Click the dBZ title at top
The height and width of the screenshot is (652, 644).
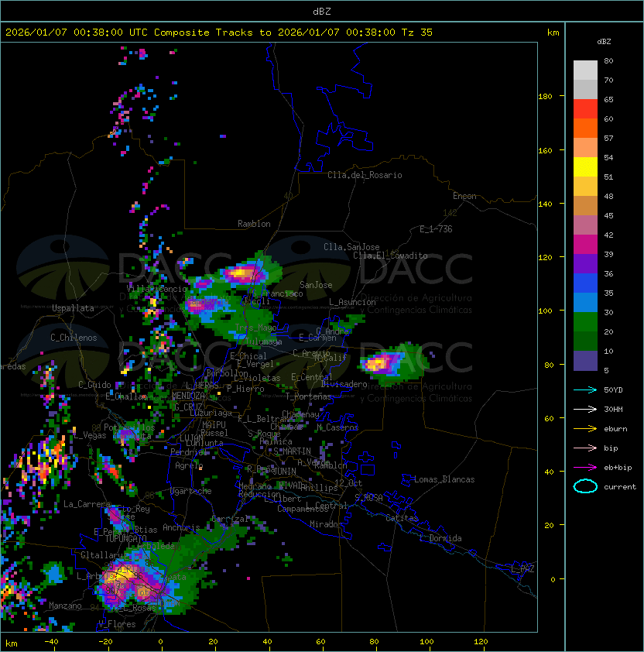(322, 11)
